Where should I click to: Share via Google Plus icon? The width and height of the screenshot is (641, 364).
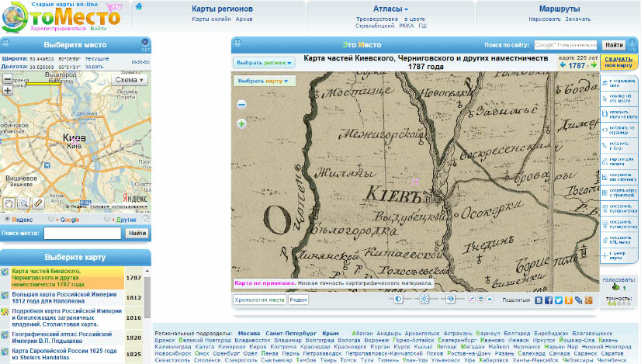(x=589, y=300)
